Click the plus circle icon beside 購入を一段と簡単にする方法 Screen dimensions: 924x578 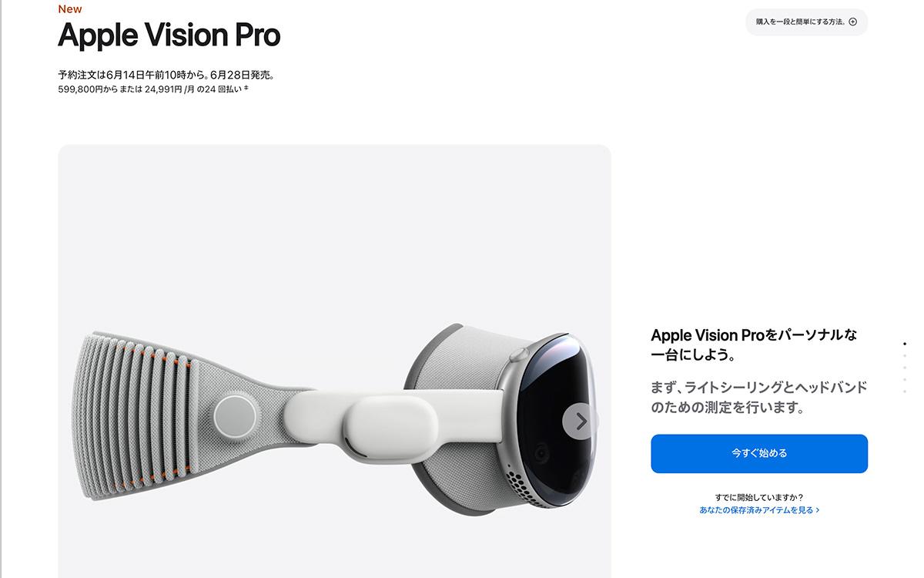coord(852,22)
